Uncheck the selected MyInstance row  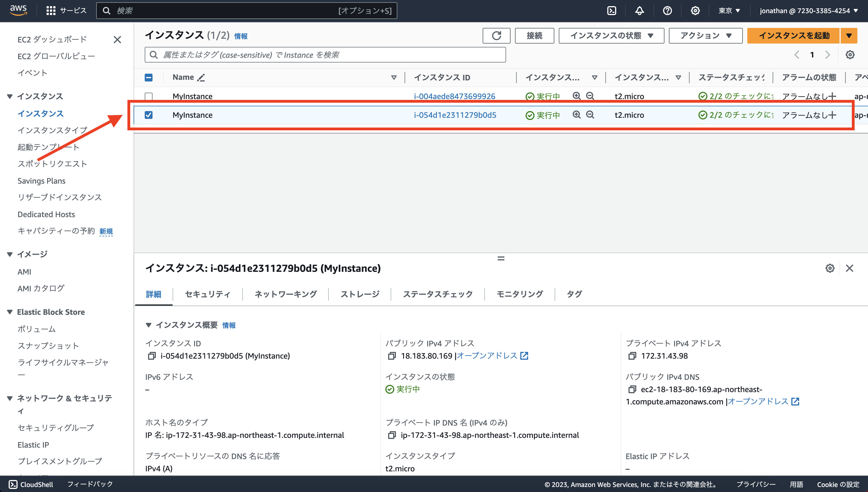click(149, 115)
